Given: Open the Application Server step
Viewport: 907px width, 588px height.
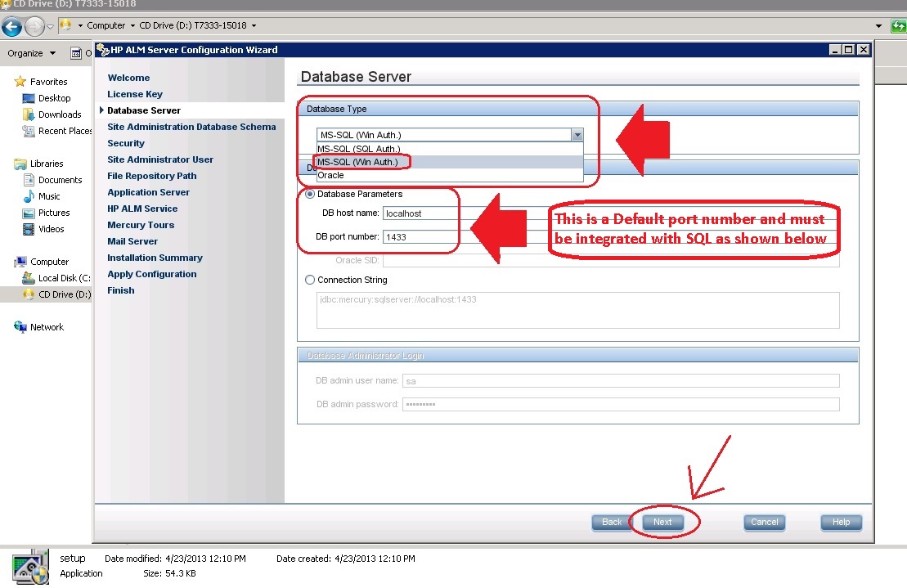Looking at the screenshot, I should (148, 192).
